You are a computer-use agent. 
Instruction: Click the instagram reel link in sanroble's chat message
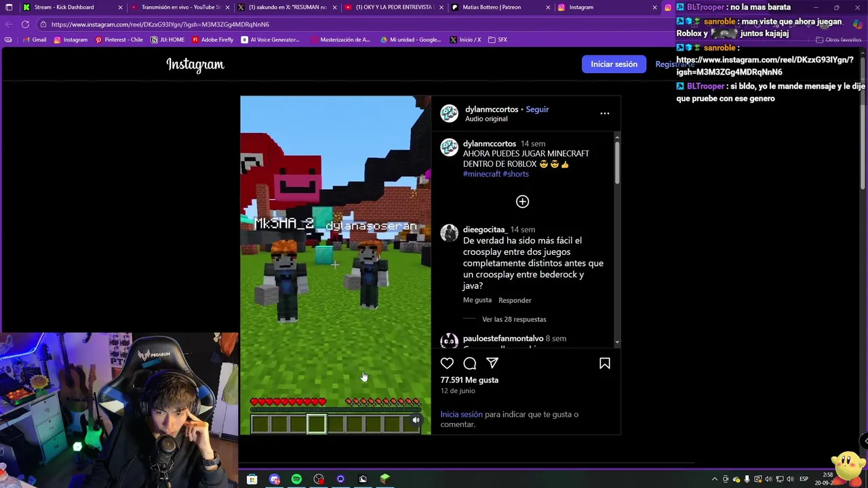tap(764, 66)
